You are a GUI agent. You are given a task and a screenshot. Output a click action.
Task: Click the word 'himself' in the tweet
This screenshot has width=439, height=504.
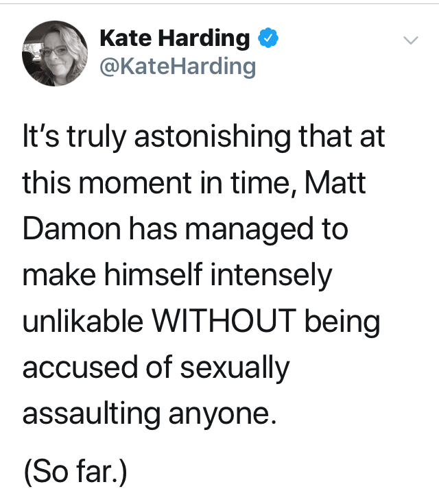pyautogui.click(x=153, y=275)
